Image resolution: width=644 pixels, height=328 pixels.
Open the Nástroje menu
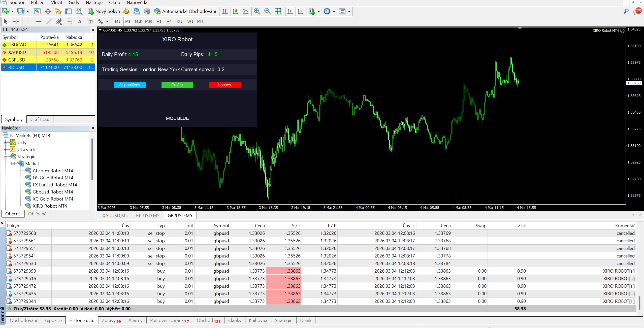coord(94,3)
